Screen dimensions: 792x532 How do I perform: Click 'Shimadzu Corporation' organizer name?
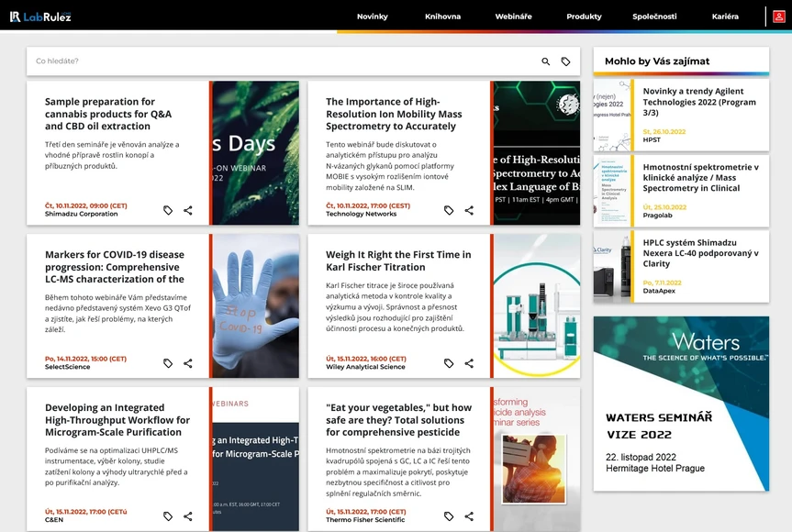tap(82, 214)
